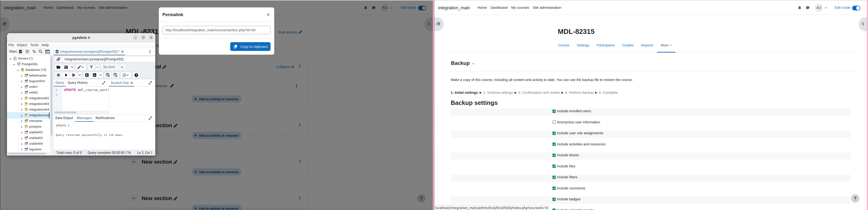The image size is (868, 210).
Task: Click Filtered Rows icon in pgAdmin object toolbar
Action: pos(34,52)
